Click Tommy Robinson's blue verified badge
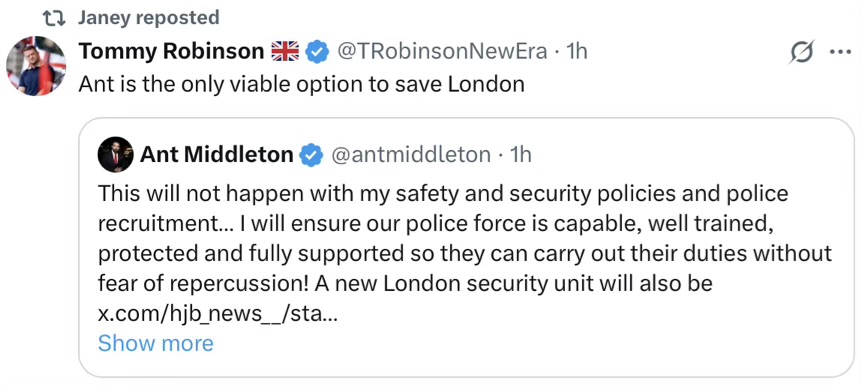Viewport: 861px width, 387px height. (x=317, y=52)
